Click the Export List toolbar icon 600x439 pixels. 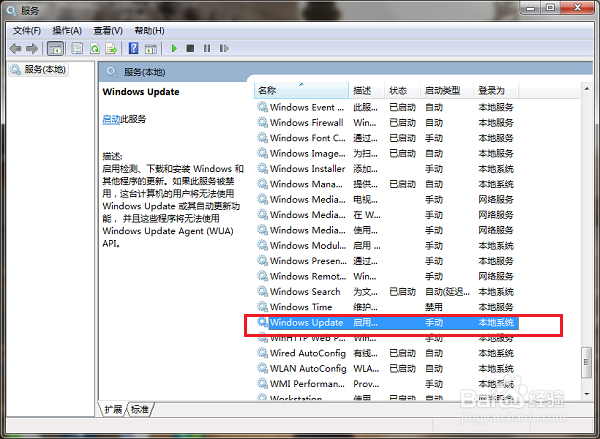click(111, 49)
